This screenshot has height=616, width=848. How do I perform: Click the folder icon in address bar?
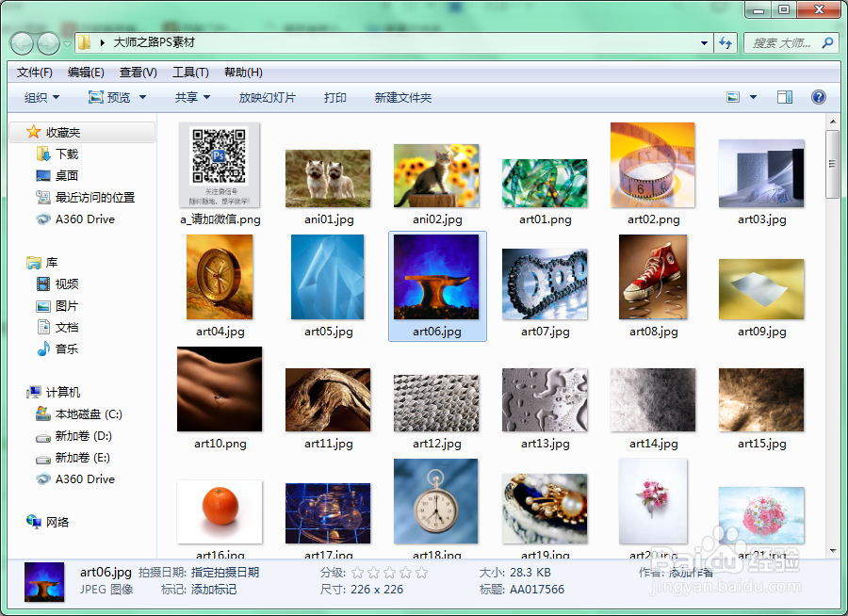(84, 42)
